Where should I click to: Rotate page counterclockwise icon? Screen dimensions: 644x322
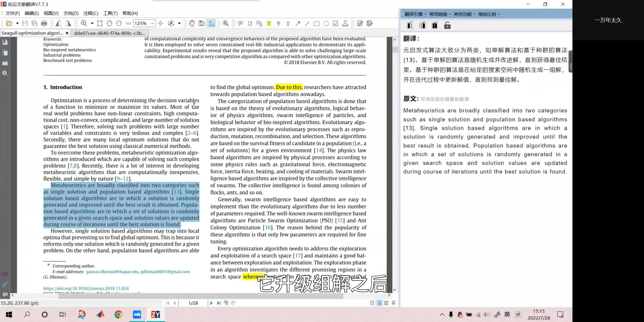[58, 24]
